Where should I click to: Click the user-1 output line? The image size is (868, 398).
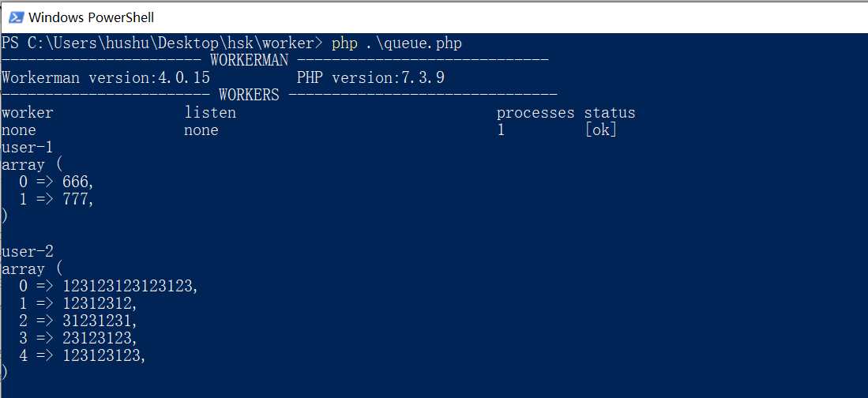pos(28,148)
